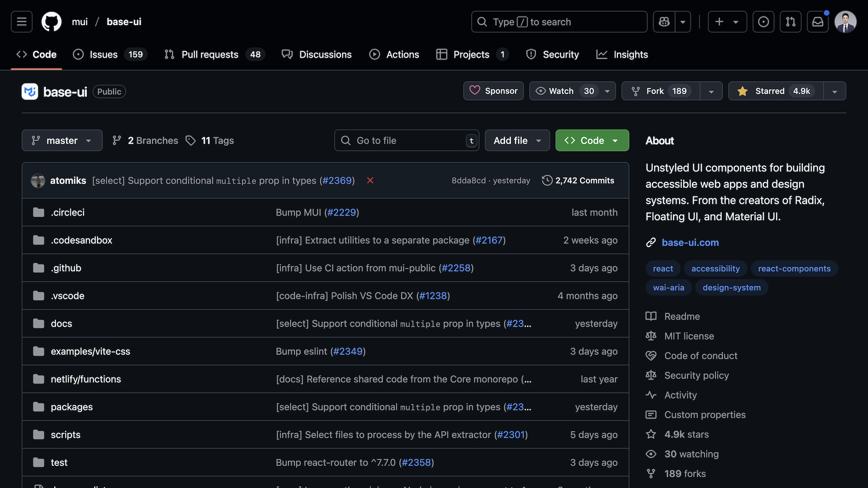Viewport: 868px width, 488px height.
Task: Click the docs folder icon
Action: [x=39, y=324]
